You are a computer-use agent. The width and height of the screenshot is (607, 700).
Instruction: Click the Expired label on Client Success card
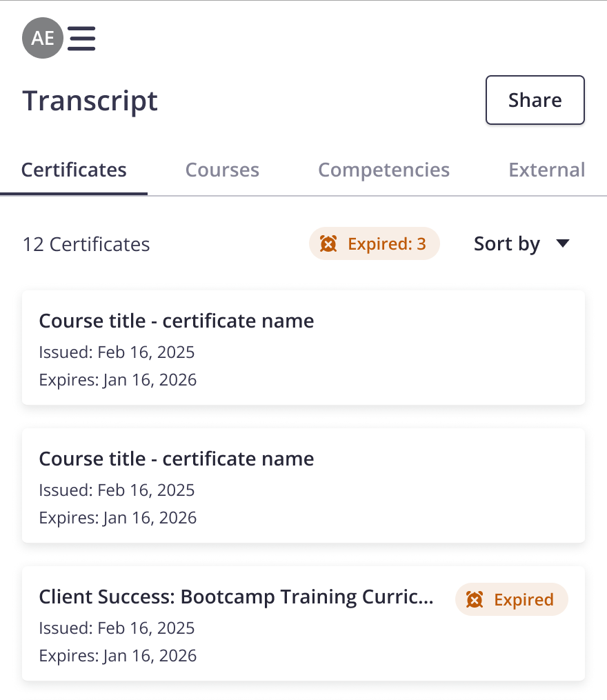(x=524, y=600)
